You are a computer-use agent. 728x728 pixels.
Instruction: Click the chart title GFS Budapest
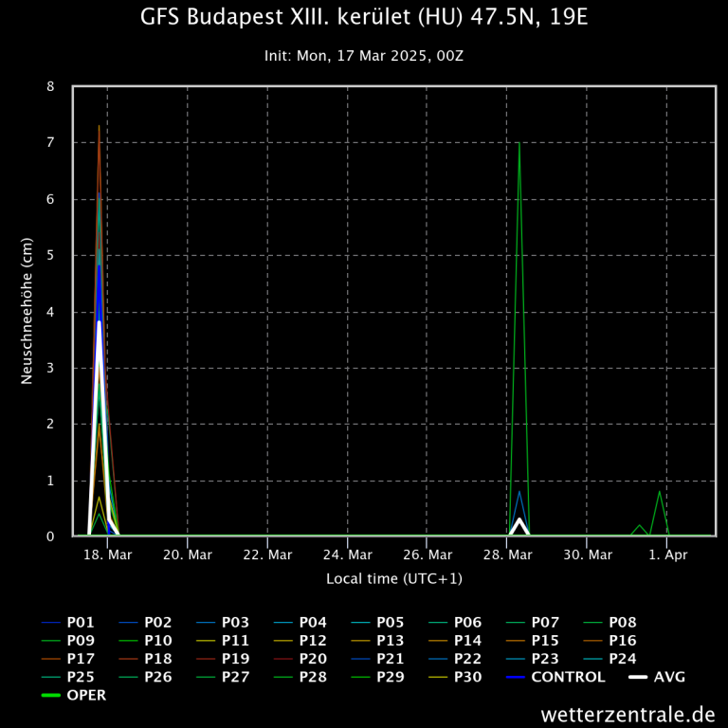[x=363, y=18]
